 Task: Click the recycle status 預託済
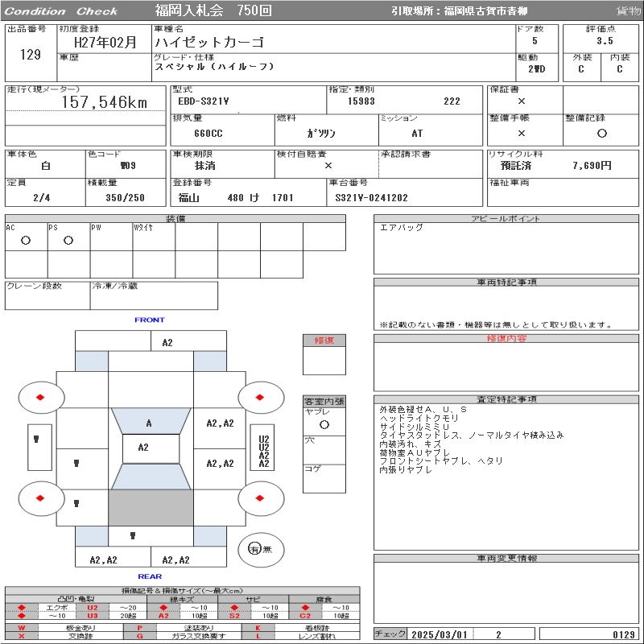pyautogui.click(x=516, y=166)
